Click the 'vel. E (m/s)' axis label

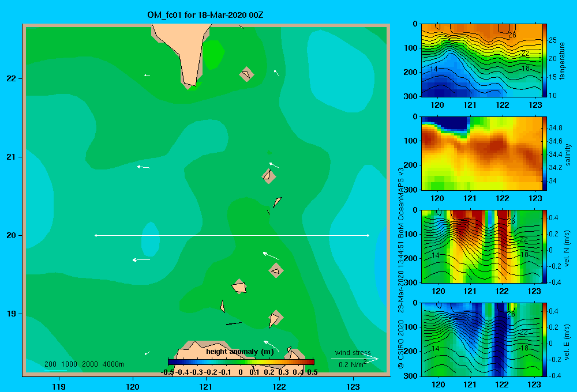pos(567,341)
